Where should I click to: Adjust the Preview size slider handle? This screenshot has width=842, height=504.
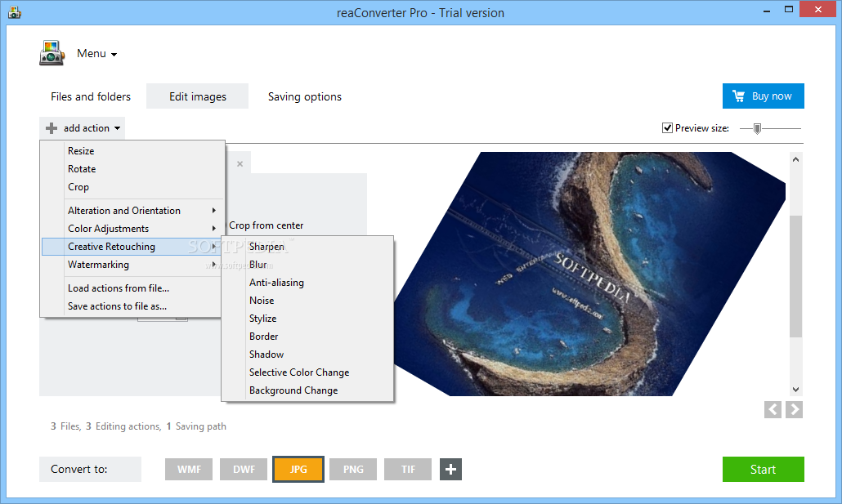click(757, 128)
